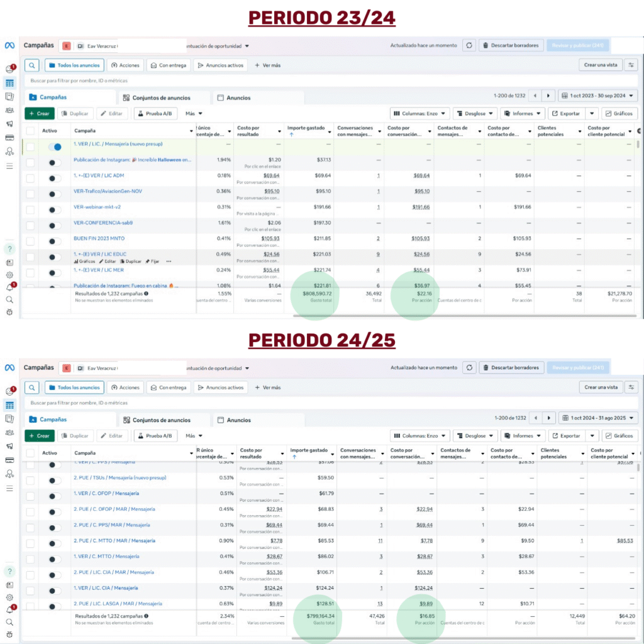
Task: Expand the 'Columnas: Enzo' dropdown in Periodo 24/25 panel
Action: pos(420,436)
